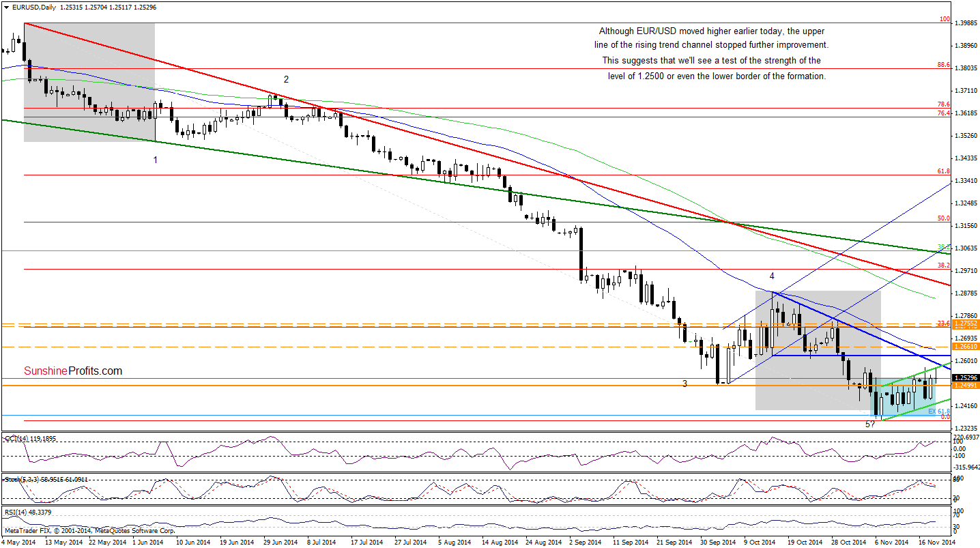The height and width of the screenshot is (548, 980).
Task: Click price axis value 1.27860
Action: pos(966,316)
